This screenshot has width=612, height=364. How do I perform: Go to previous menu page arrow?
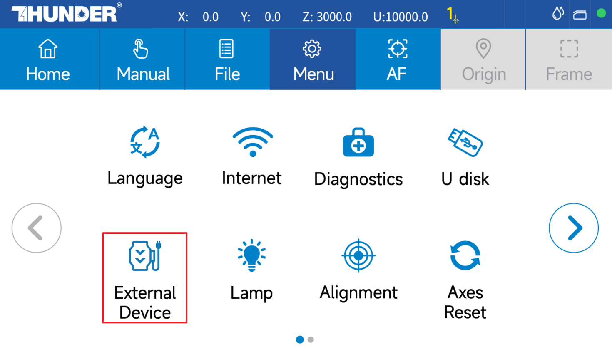(x=37, y=228)
